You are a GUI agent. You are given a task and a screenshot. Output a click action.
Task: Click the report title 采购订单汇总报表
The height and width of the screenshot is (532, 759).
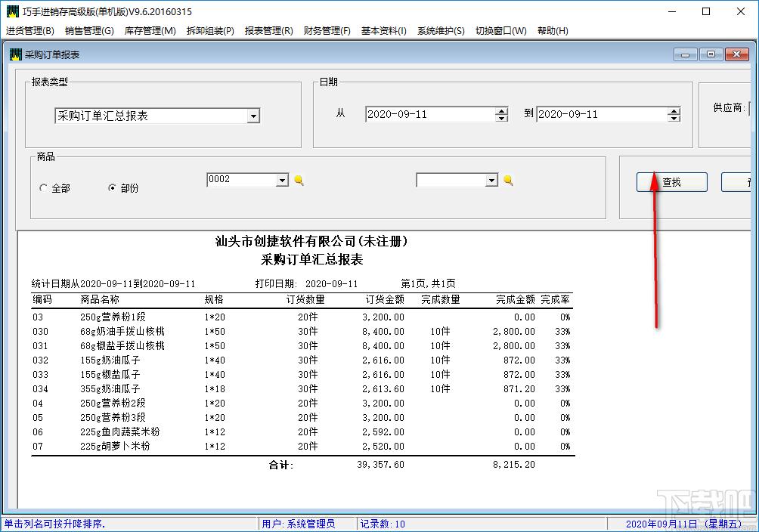point(311,259)
